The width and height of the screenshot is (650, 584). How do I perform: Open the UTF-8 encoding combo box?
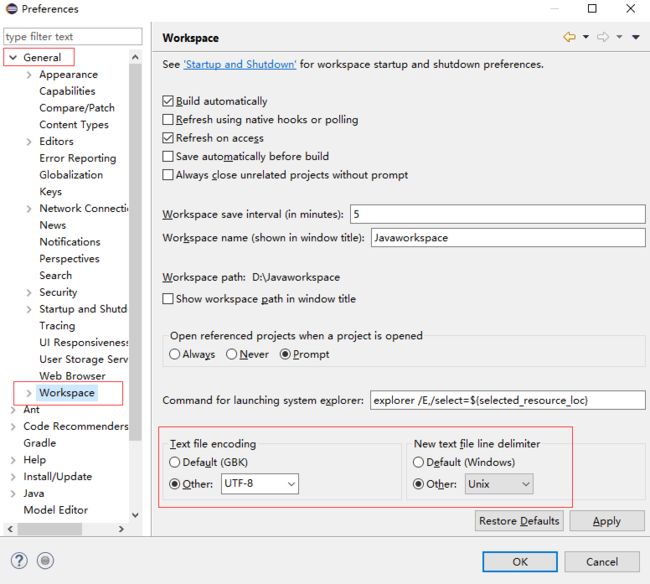coord(260,484)
